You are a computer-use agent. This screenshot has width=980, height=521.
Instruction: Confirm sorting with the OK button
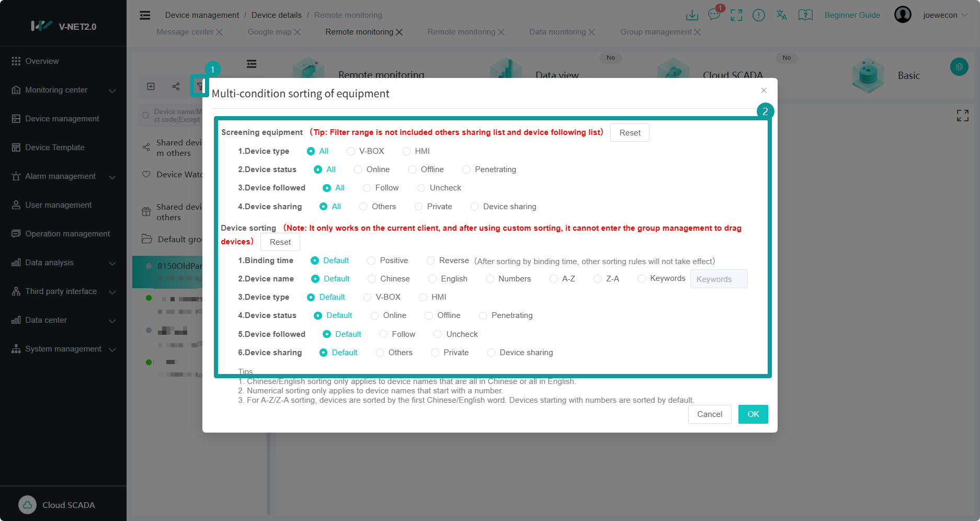tap(753, 414)
